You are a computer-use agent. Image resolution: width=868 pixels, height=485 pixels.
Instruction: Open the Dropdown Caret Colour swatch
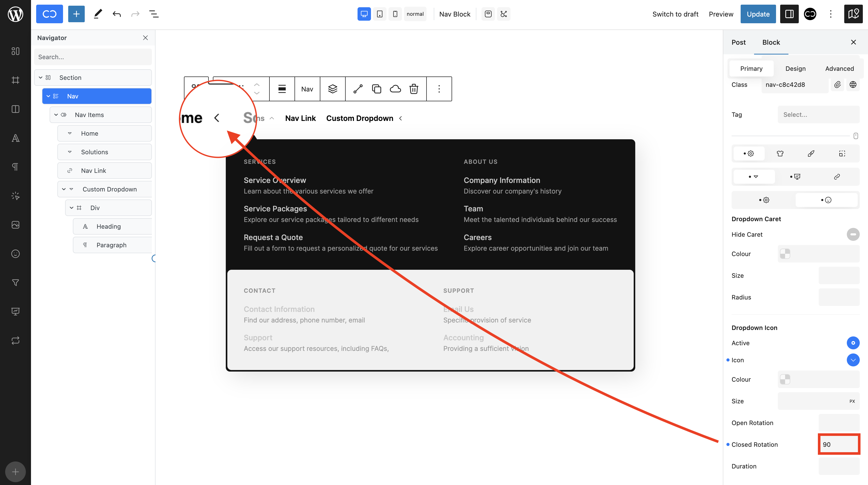(785, 254)
